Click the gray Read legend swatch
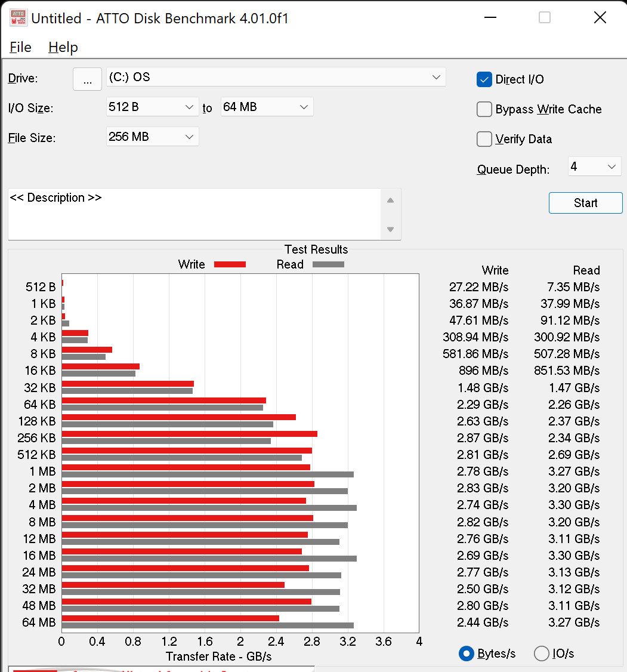627x672 pixels. 329,264
